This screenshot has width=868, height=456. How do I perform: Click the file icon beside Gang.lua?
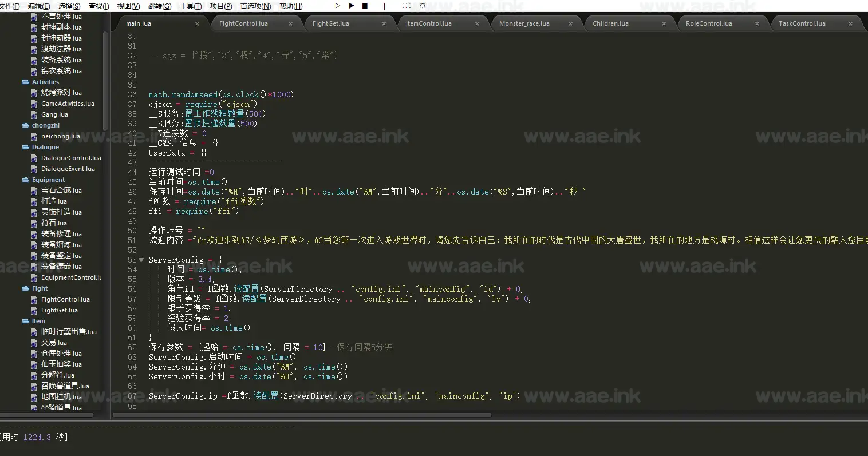[x=35, y=114]
